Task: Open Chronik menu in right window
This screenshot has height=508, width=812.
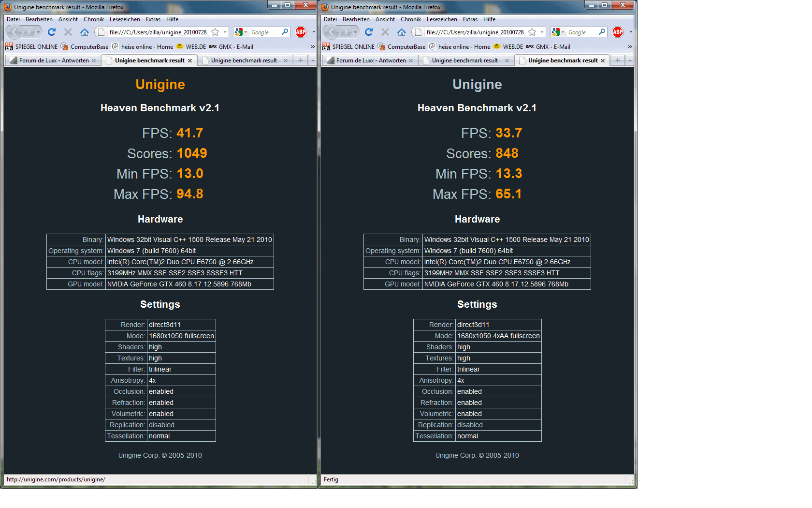Action: point(411,19)
